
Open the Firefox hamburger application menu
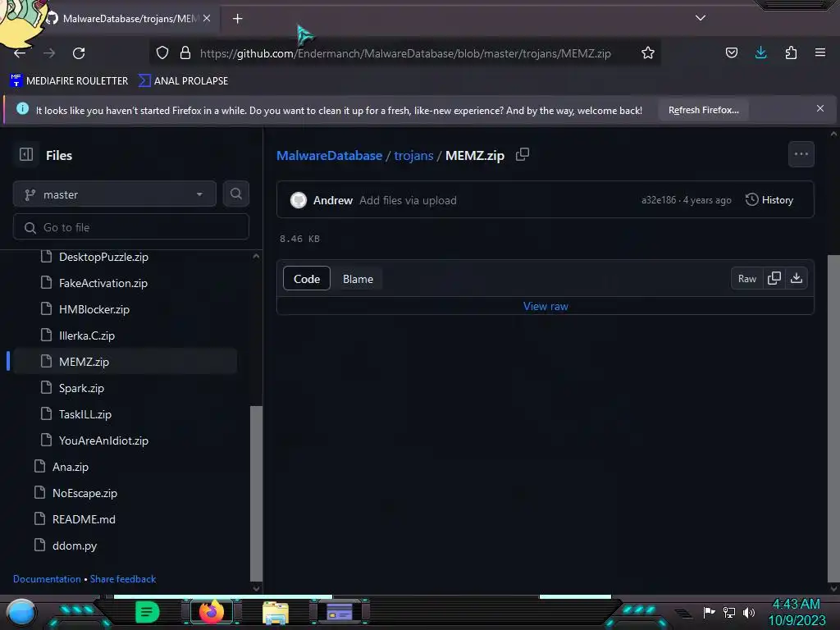point(819,52)
